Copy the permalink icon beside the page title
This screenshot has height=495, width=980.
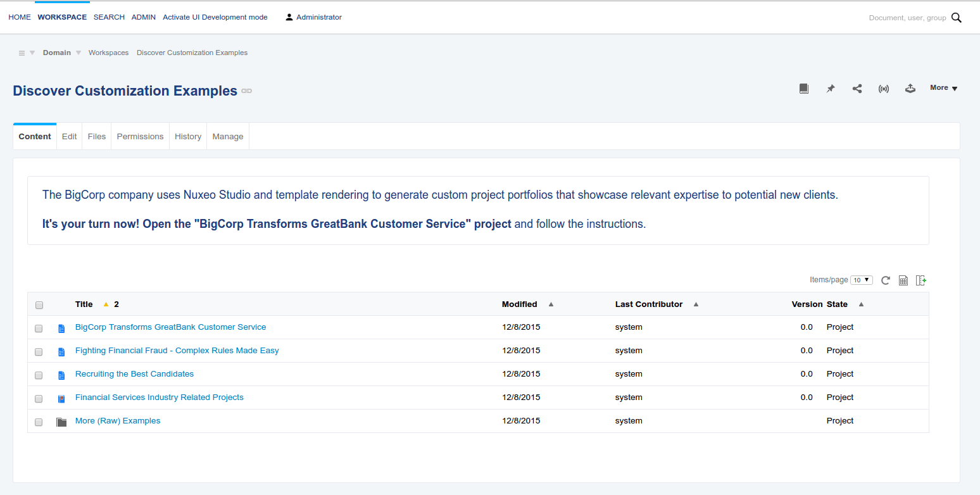click(x=246, y=91)
